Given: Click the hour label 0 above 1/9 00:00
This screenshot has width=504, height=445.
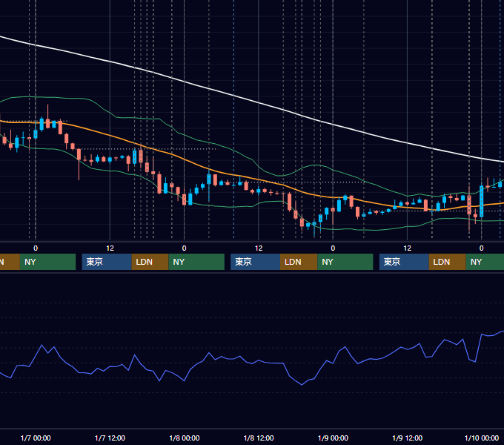Looking at the screenshot, I should point(333,248).
